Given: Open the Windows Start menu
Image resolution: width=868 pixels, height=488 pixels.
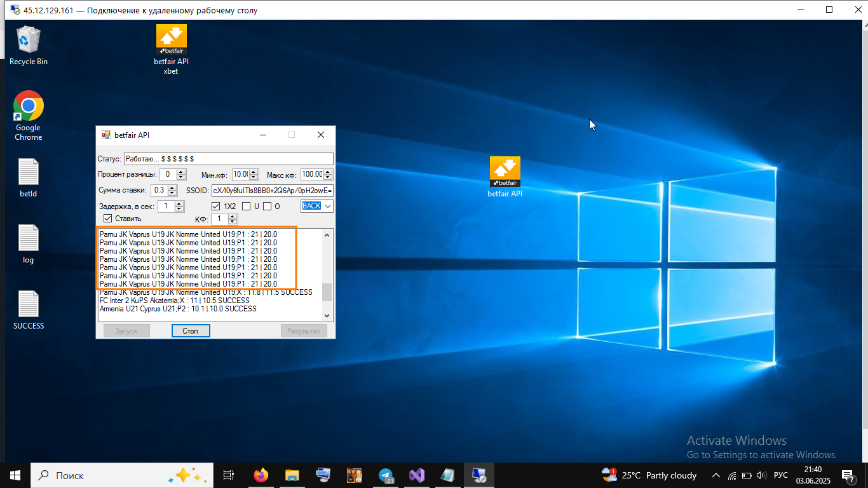Looking at the screenshot, I should pos(15,475).
